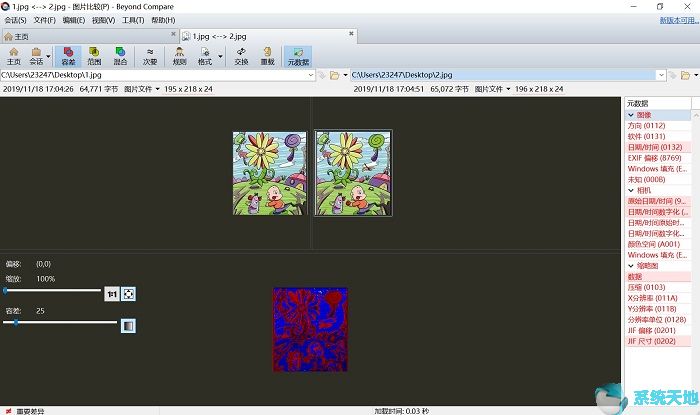Viewport: 700px width, 415px height.
Task: Open the 视图(V) menu
Action: [103, 20]
